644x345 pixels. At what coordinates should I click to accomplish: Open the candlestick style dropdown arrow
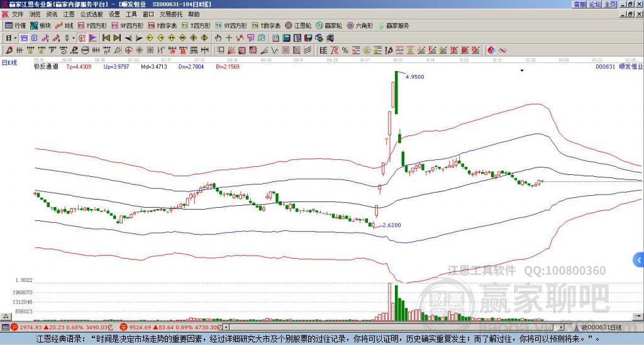(73, 38)
